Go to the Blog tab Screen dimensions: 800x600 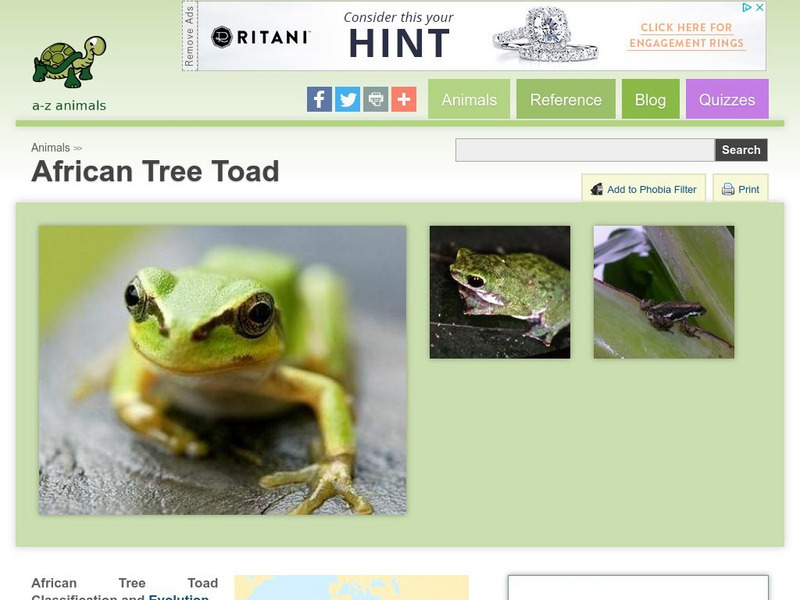tap(651, 99)
